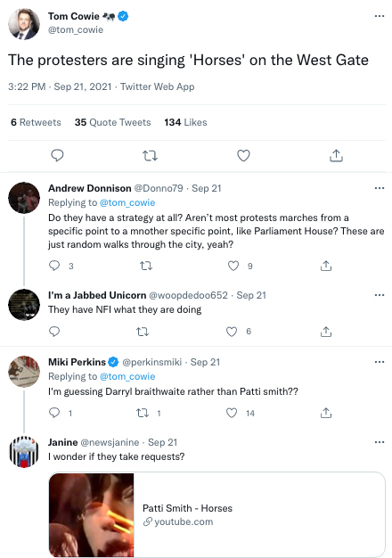Viewport: 392px width, 558px height.
Task: Open Patti Smith Horses YouTube thumbnail
Action: click(x=92, y=515)
